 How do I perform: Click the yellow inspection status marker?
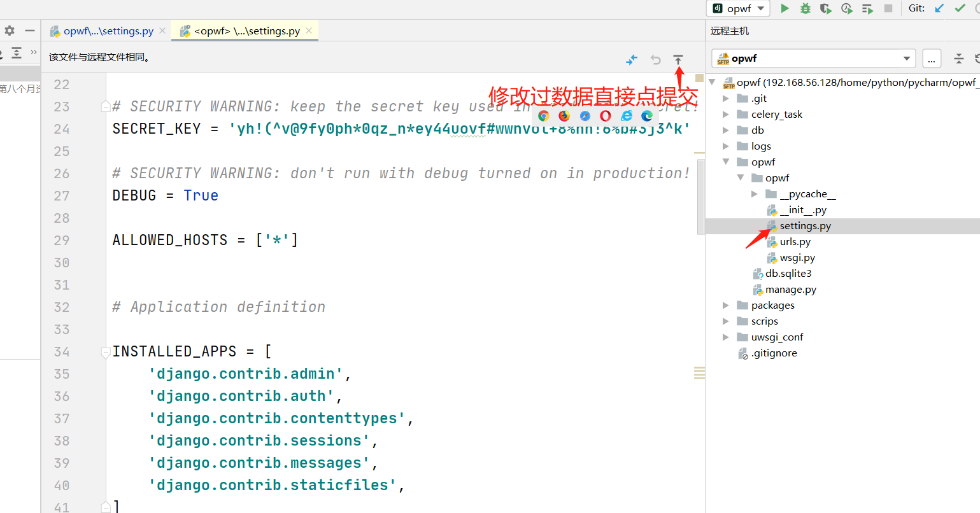699,78
